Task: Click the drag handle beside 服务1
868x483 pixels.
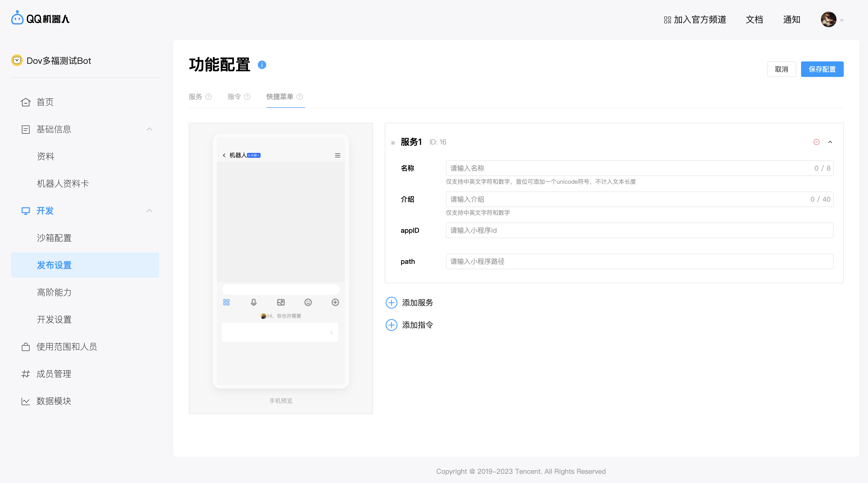Action: 393,143
